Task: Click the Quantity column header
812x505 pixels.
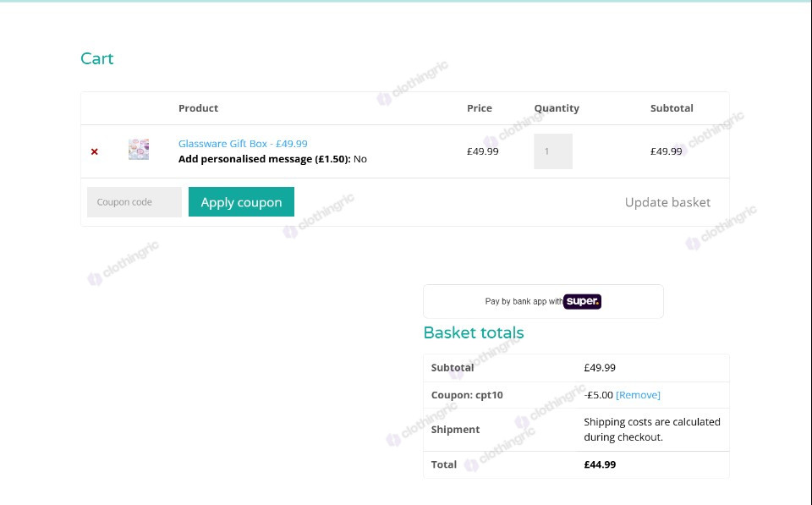Action: point(557,108)
